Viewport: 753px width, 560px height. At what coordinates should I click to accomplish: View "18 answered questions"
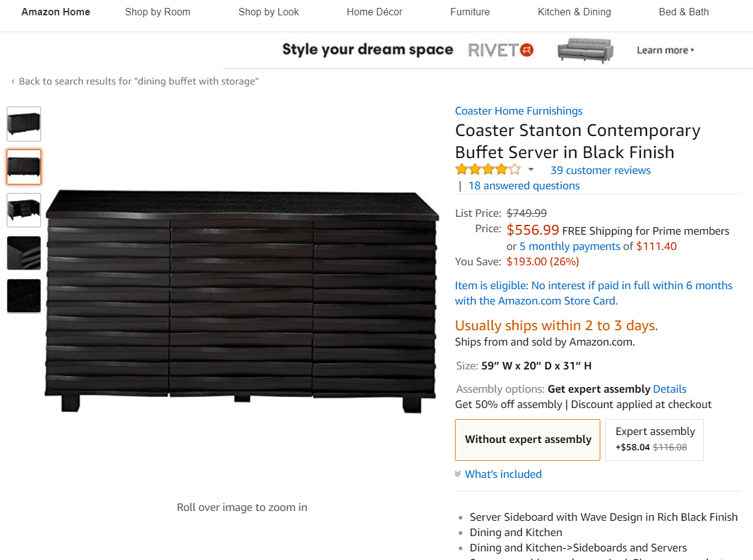coord(524,185)
